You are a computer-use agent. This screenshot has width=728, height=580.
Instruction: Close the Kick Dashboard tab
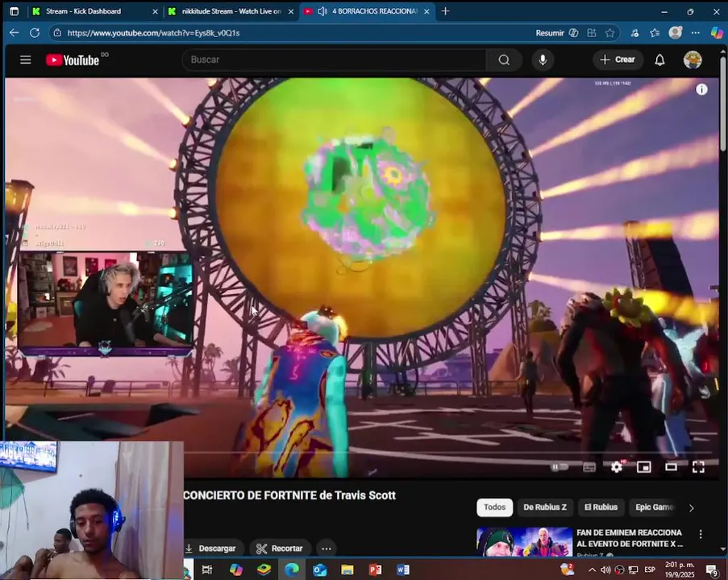coord(155,11)
